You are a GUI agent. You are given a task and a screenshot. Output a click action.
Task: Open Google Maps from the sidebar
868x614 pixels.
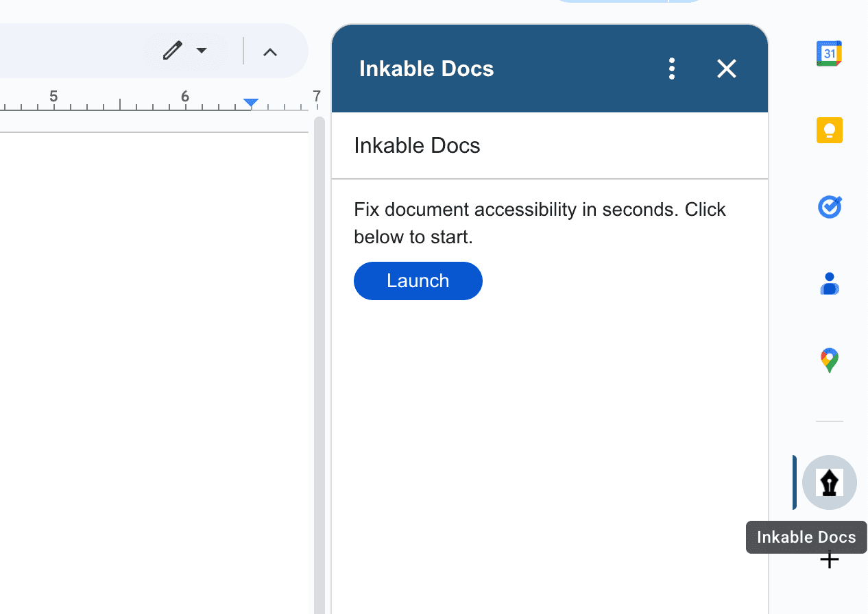(829, 360)
